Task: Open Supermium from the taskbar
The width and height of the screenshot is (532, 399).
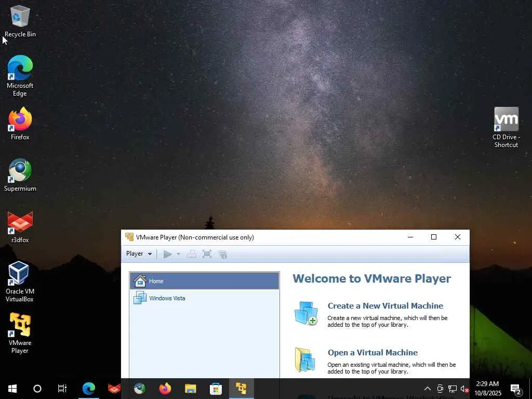Action: pos(139,389)
